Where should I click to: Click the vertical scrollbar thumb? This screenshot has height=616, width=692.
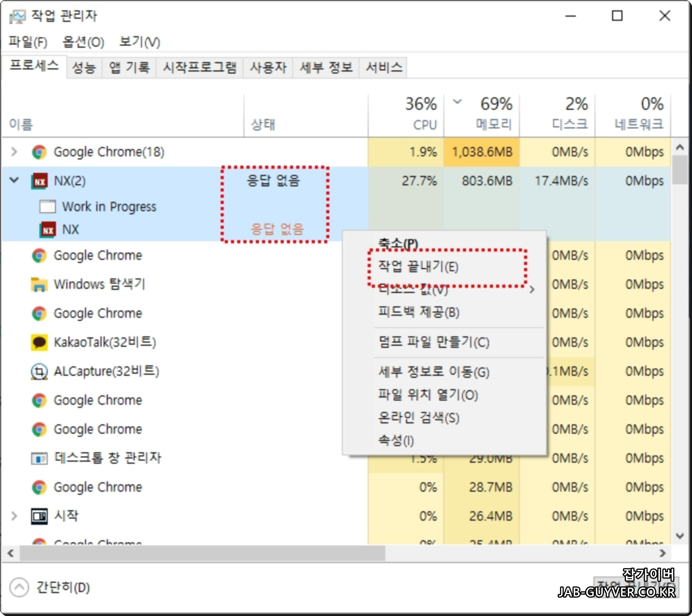click(x=680, y=170)
